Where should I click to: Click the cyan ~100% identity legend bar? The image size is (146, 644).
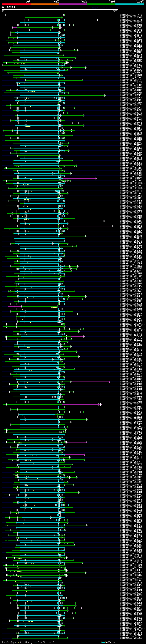click(130, 4)
